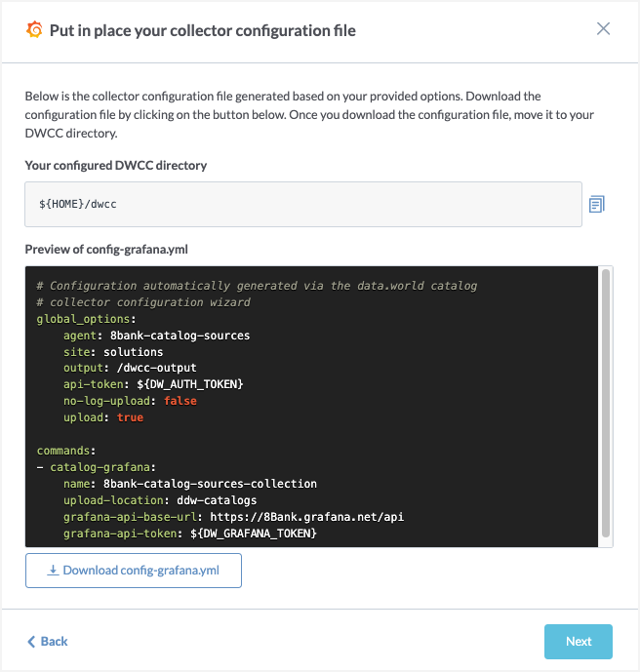Download config-grafana.yml file
640x672 pixels.
134,571
